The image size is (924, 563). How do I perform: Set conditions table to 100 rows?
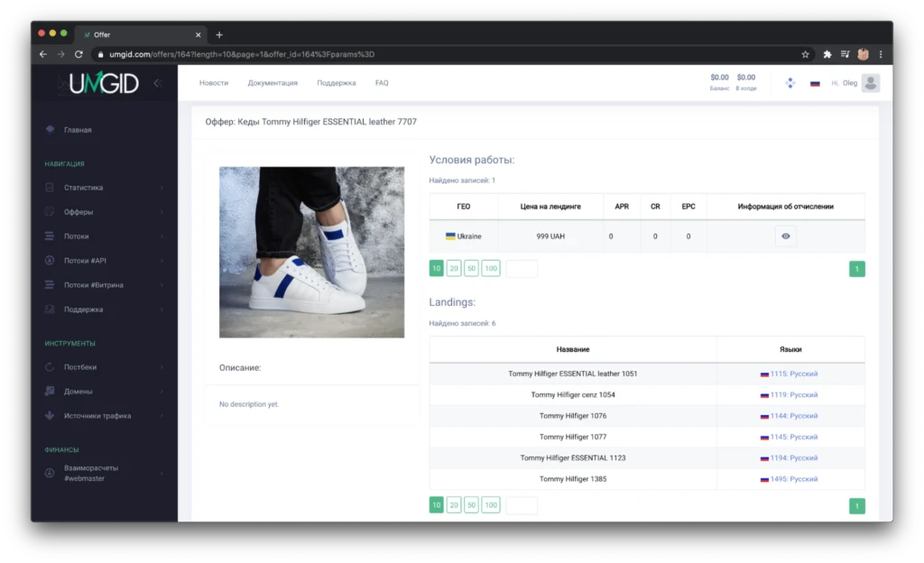click(491, 269)
